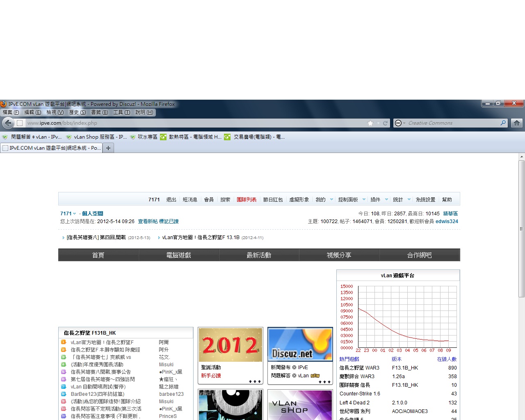
Task: Open the address bar history dropdown arrow
Action: pos(378,123)
